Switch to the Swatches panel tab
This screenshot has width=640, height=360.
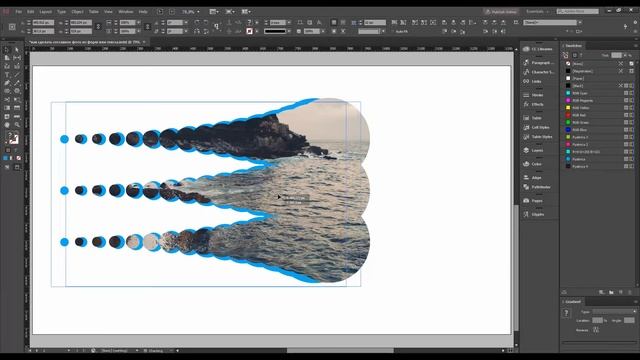click(x=573, y=46)
